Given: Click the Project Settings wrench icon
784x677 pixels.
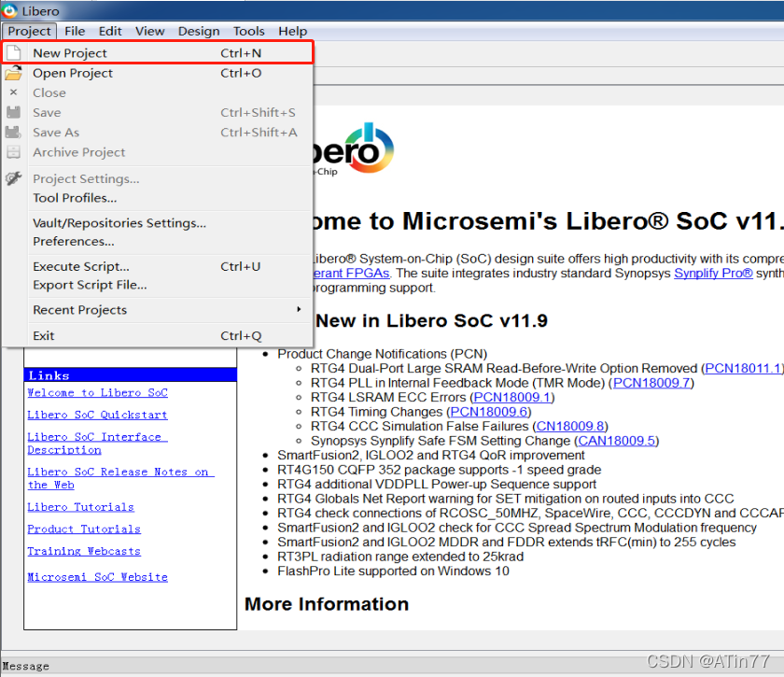Looking at the screenshot, I should [13, 178].
